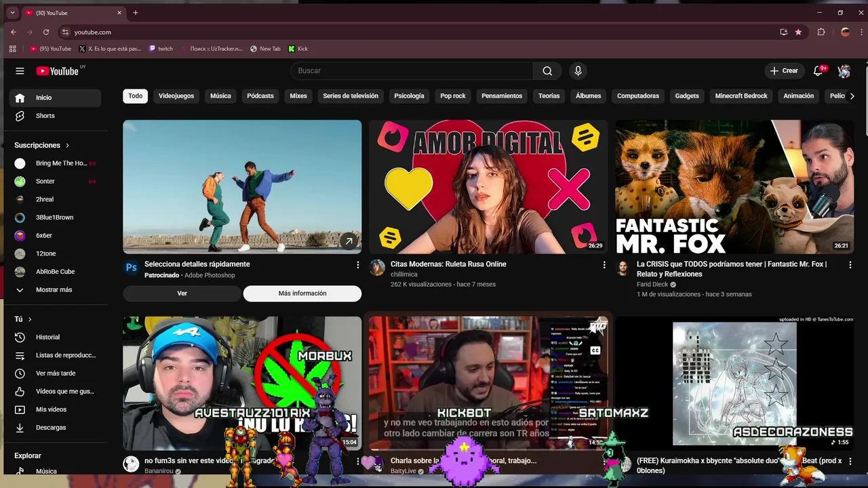The height and width of the screenshot is (488, 868).
Task: Close the YouTube browser tab
Action: click(x=119, y=13)
